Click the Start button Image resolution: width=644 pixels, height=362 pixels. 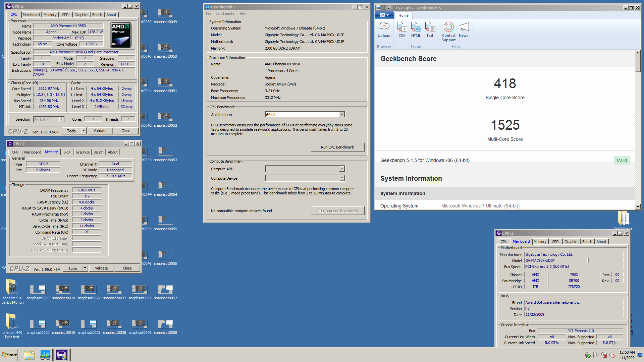pos(9,355)
